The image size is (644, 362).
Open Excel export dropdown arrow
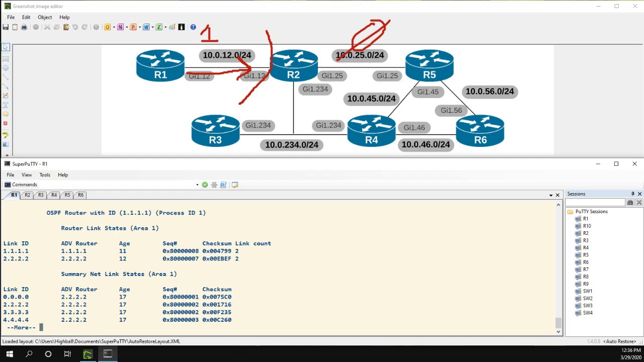click(x=165, y=27)
